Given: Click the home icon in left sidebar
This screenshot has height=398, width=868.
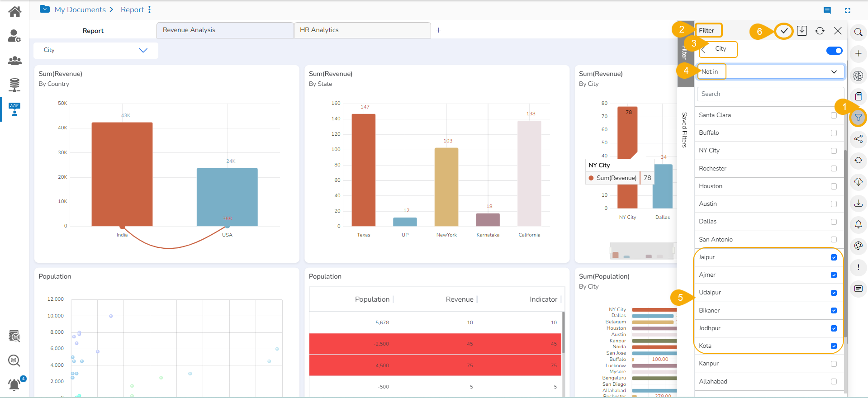Looking at the screenshot, I should click(x=15, y=12).
